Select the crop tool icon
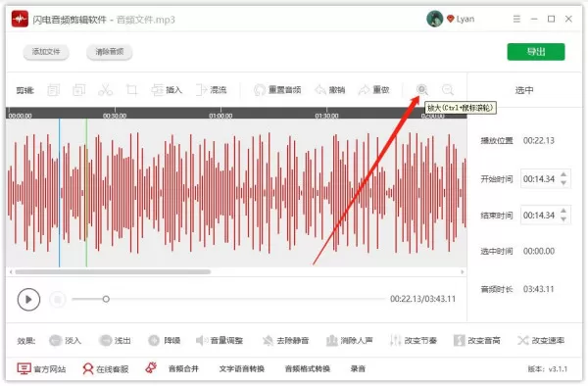 [131, 90]
